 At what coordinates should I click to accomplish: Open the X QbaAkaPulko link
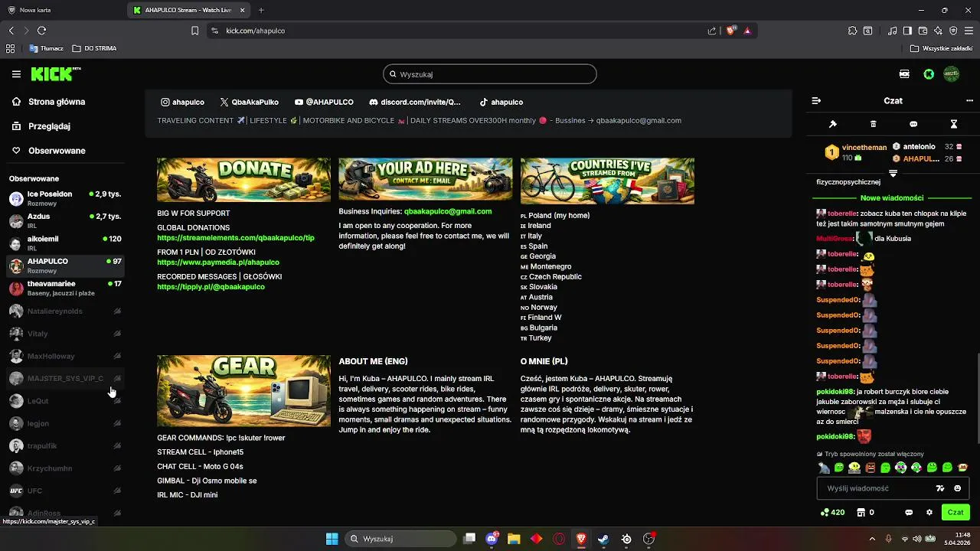(250, 102)
